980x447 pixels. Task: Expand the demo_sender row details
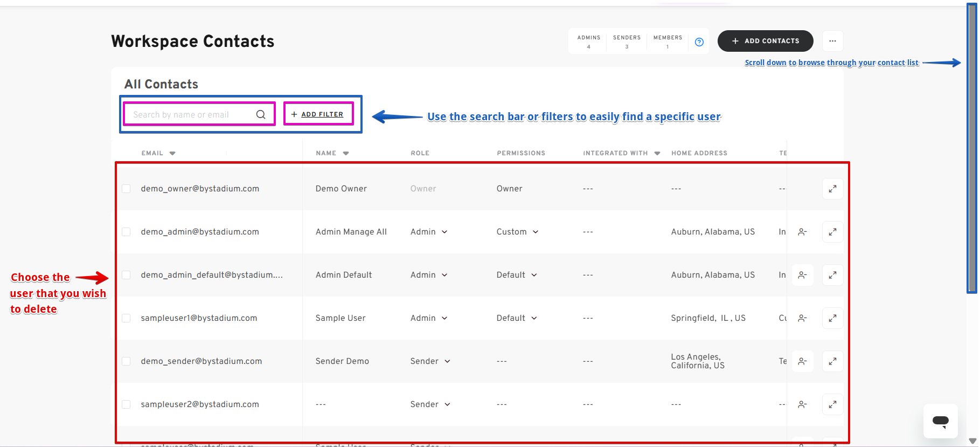[832, 361]
